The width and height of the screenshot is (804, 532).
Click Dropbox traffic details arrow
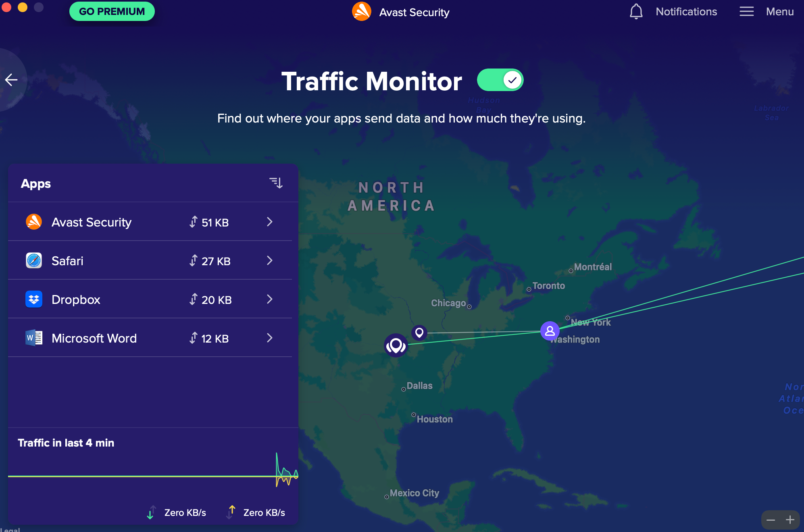270,299
